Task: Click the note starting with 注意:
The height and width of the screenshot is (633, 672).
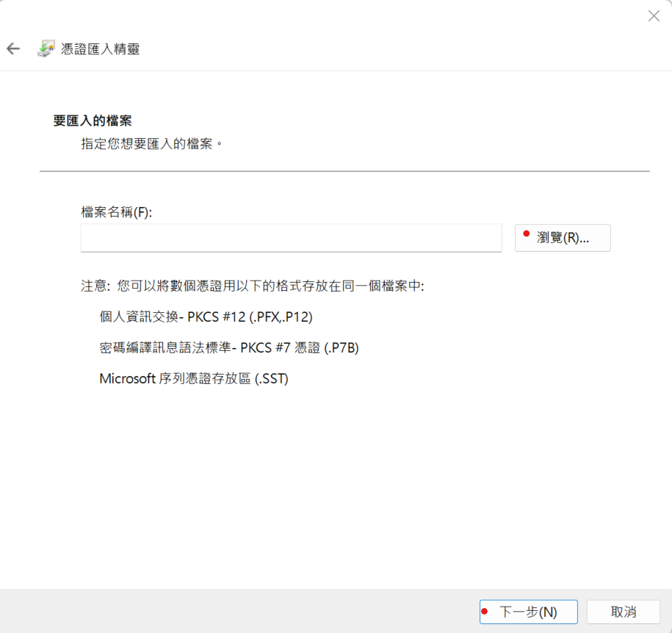Action: [253, 286]
